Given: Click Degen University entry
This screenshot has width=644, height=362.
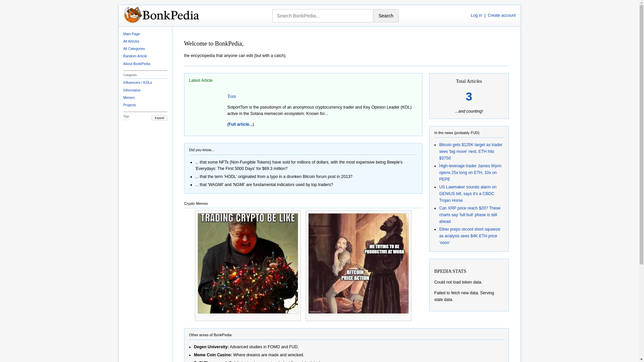Looking at the screenshot, I should pos(246,347).
